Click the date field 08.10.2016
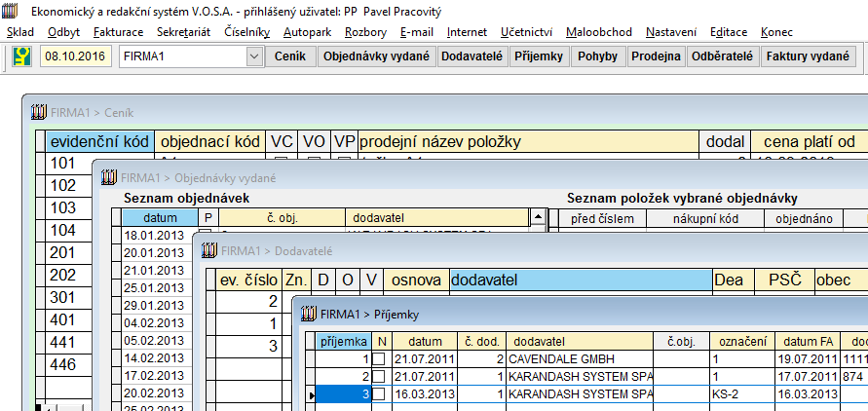 pyautogui.click(x=76, y=56)
